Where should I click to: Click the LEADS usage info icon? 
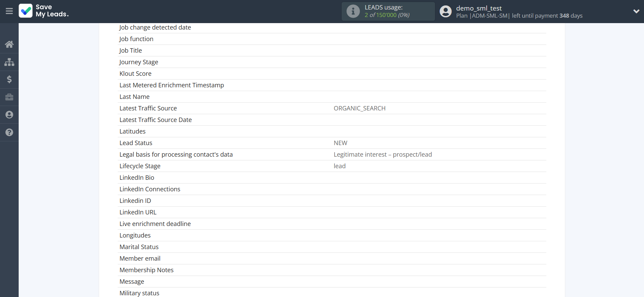pos(353,11)
